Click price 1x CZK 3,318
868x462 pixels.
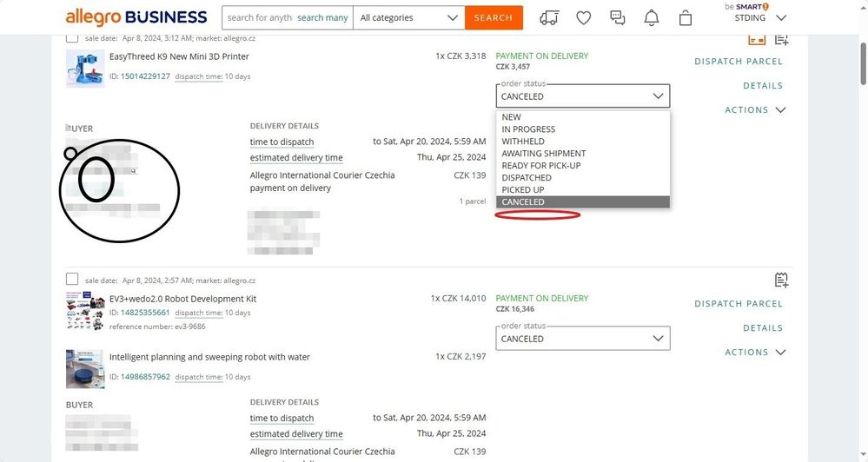[x=461, y=56]
